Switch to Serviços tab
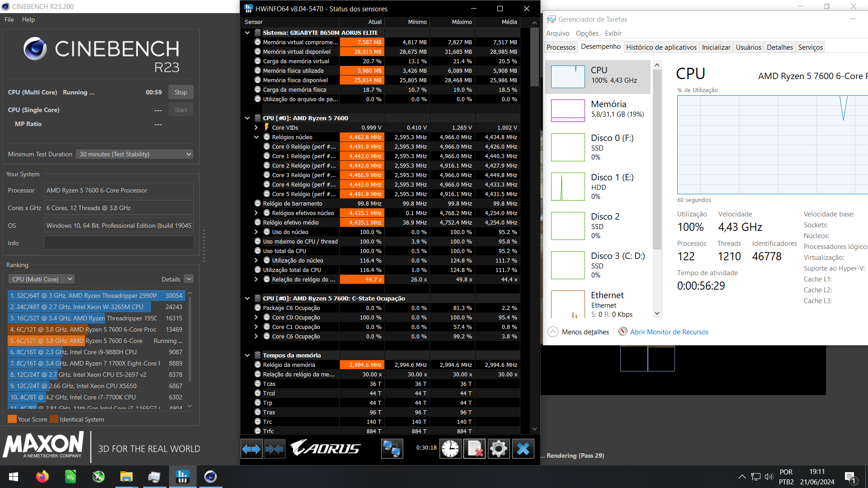 [810, 47]
